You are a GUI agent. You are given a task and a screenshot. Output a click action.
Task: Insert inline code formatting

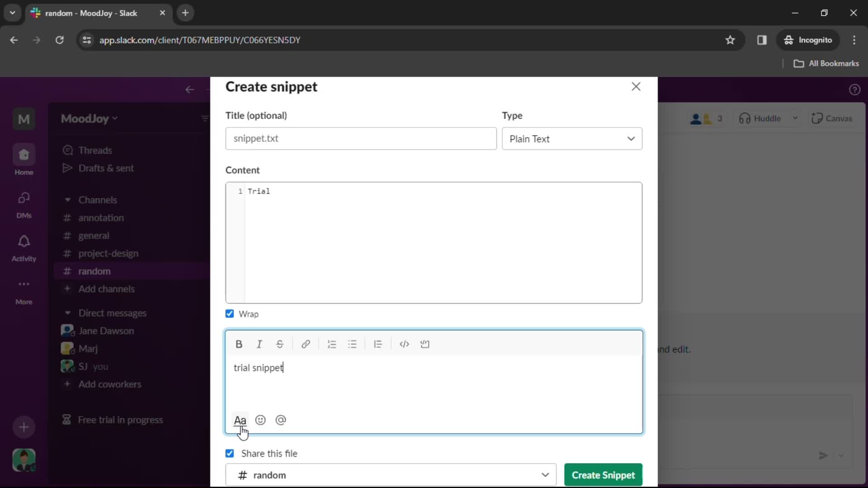(x=404, y=344)
